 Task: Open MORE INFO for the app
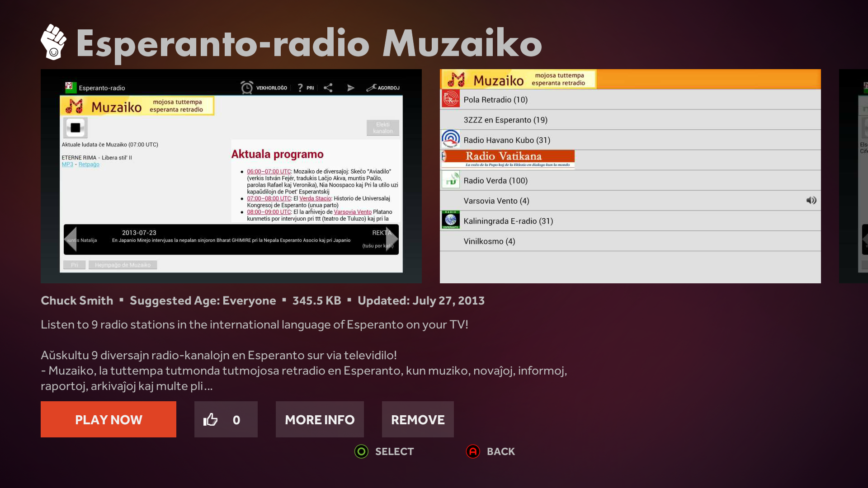[x=320, y=419]
